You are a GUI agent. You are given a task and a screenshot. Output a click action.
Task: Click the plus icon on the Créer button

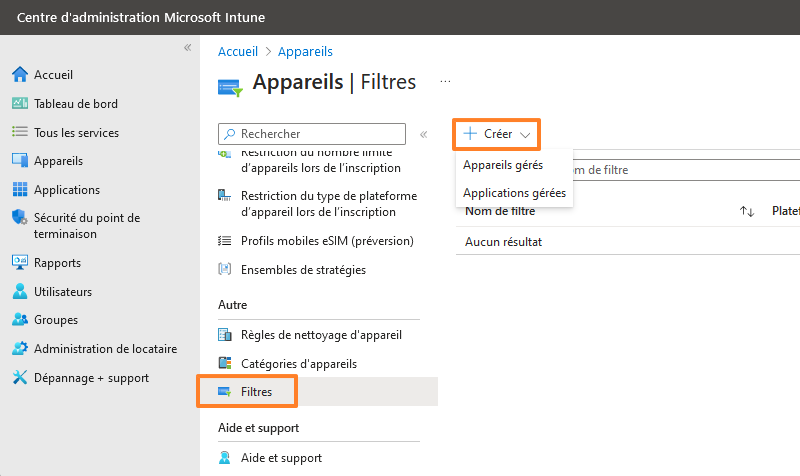click(x=470, y=134)
